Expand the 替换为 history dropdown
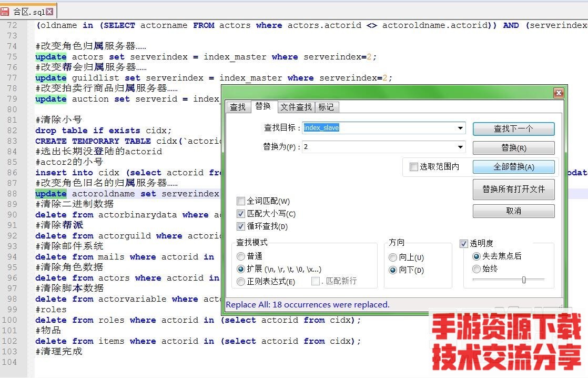 460,147
